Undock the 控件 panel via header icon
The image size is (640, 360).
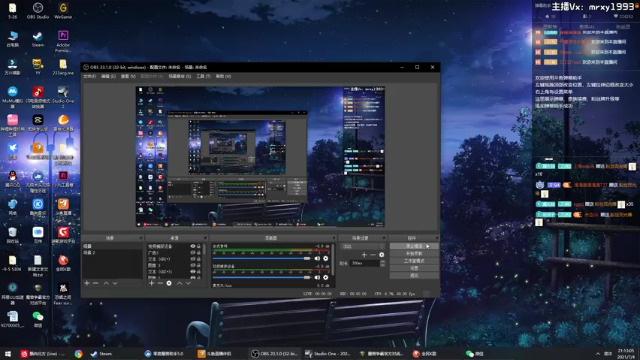pos(437,238)
